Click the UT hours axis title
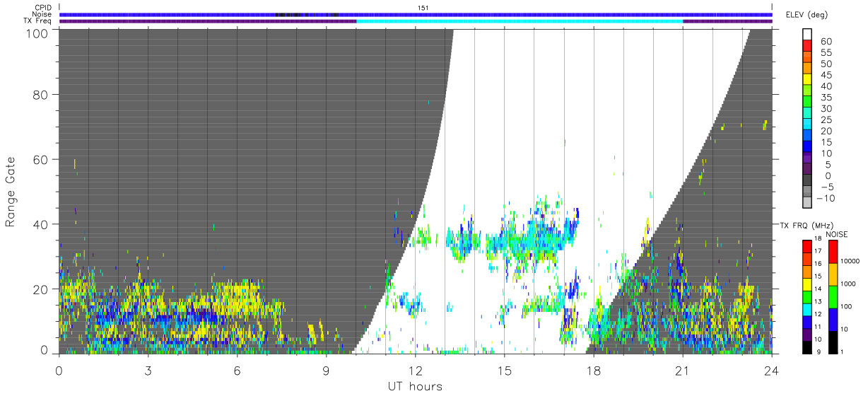The width and height of the screenshot is (868, 401). click(x=415, y=386)
